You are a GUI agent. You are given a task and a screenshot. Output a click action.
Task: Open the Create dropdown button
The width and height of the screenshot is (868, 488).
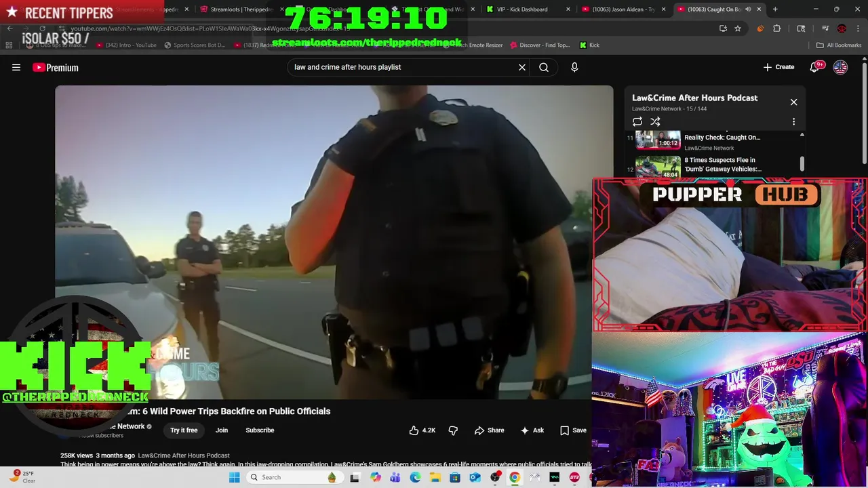coord(778,67)
